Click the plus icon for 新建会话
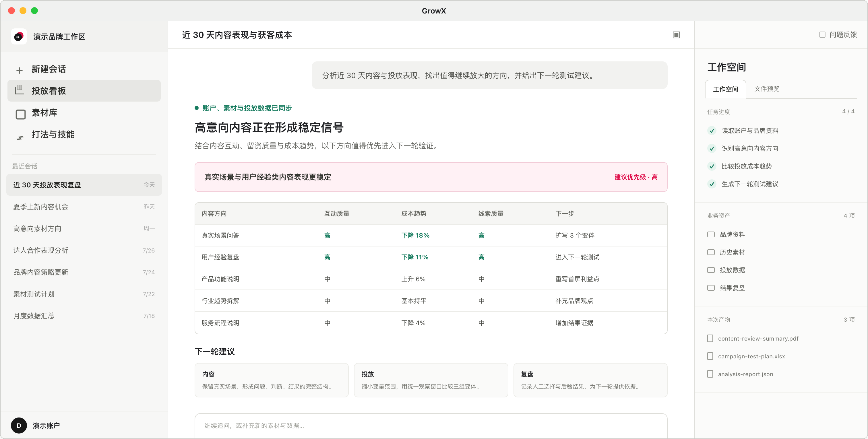The width and height of the screenshot is (868, 439). point(20,70)
